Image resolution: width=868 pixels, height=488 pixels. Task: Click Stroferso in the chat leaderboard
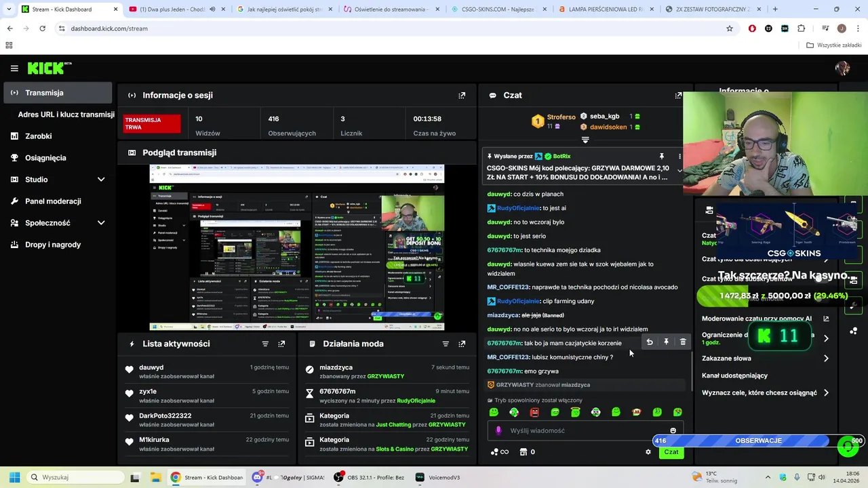coord(561,117)
